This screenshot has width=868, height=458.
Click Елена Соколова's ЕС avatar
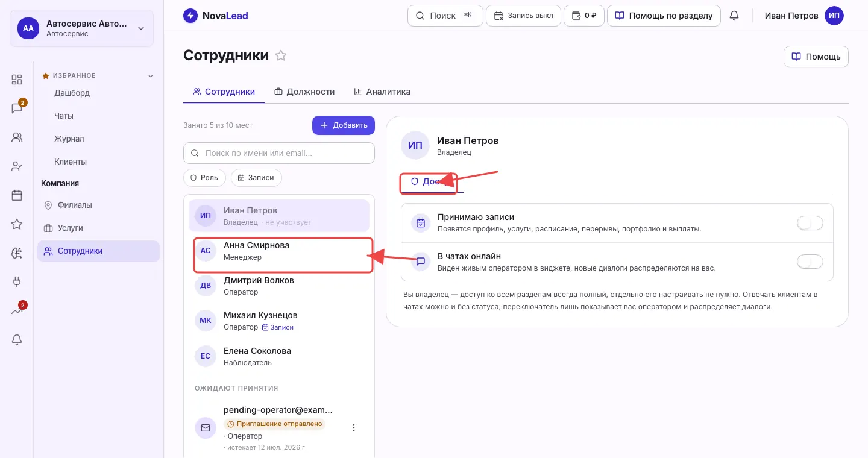click(206, 356)
